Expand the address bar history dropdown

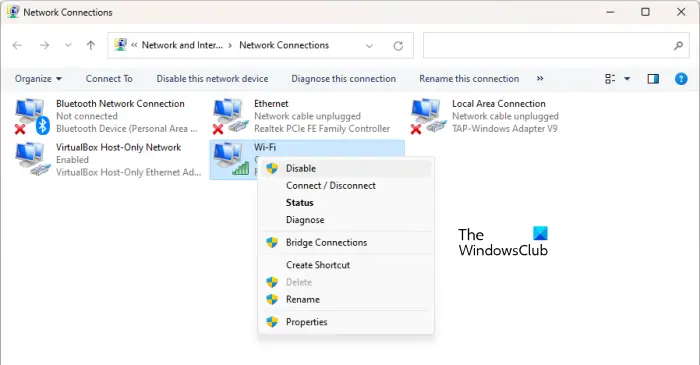click(x=369, y=46)
